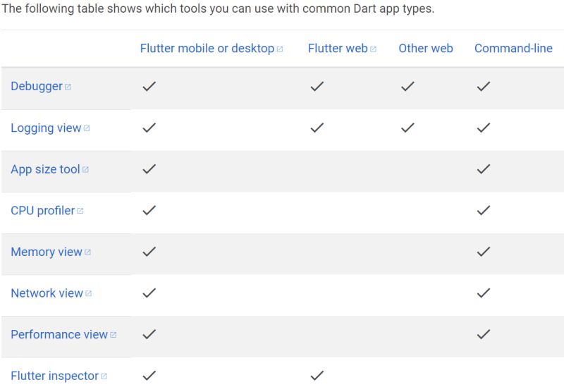Click external-link icon beside Logging view
The image size is (564, 392).
86,128
